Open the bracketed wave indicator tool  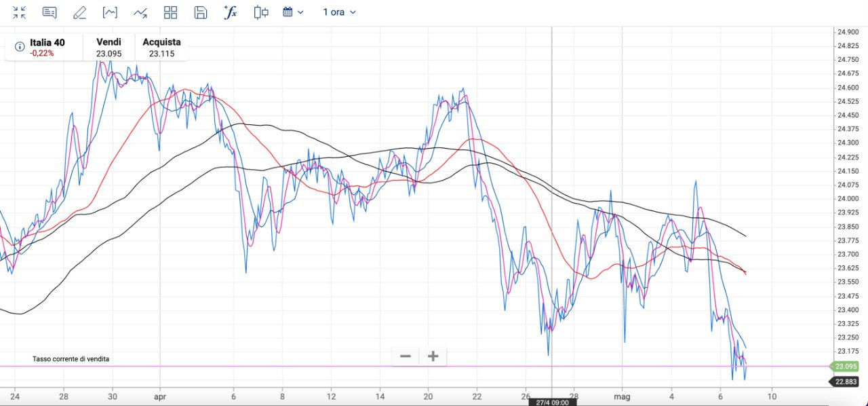(x=110, y=12)
